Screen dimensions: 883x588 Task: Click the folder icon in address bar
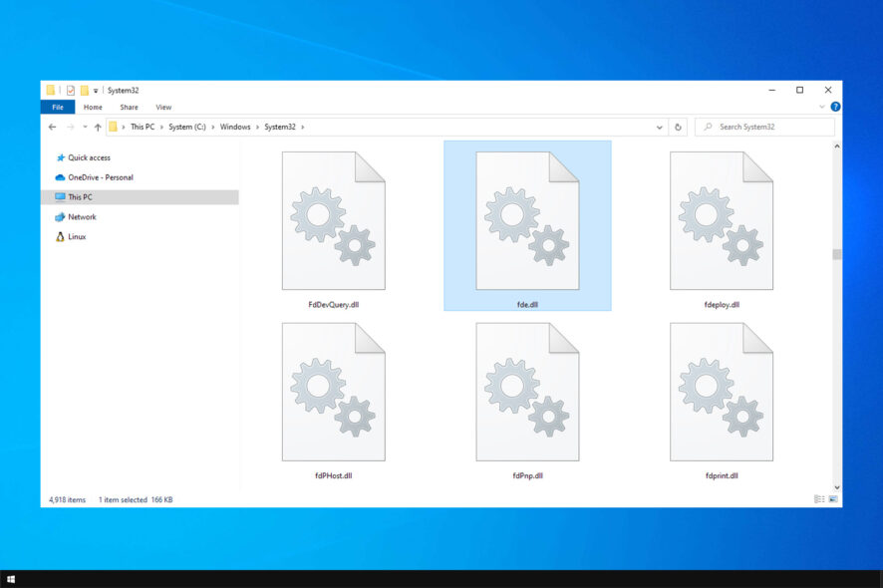coord(113,127)
